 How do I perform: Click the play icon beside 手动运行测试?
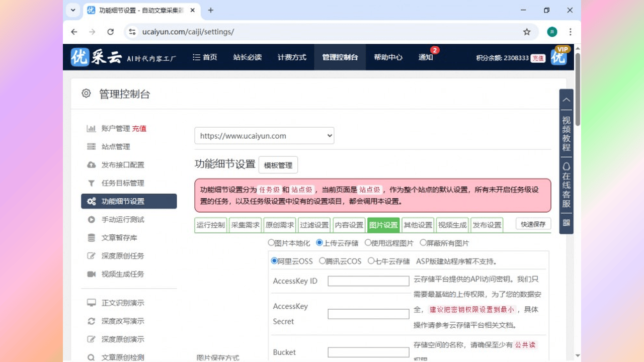pyautogui.click(x=91, y=219)
